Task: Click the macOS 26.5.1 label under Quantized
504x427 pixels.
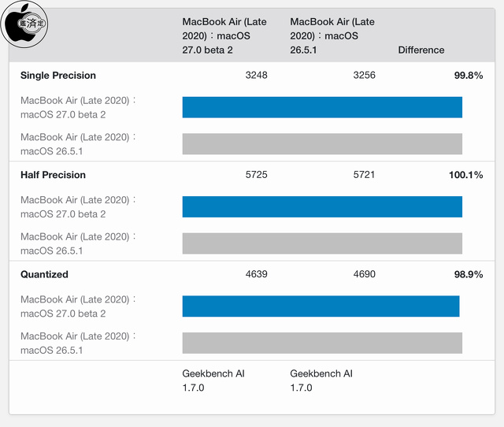Action: 78,343
